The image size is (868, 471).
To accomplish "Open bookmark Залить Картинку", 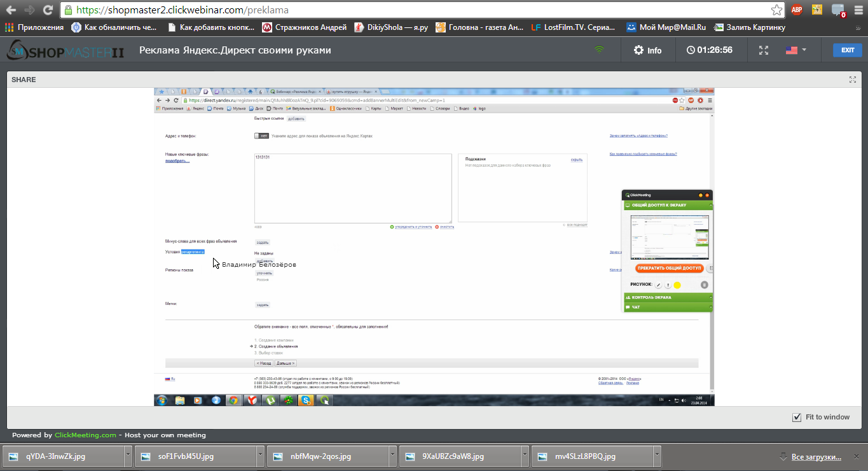I will 749,27.
